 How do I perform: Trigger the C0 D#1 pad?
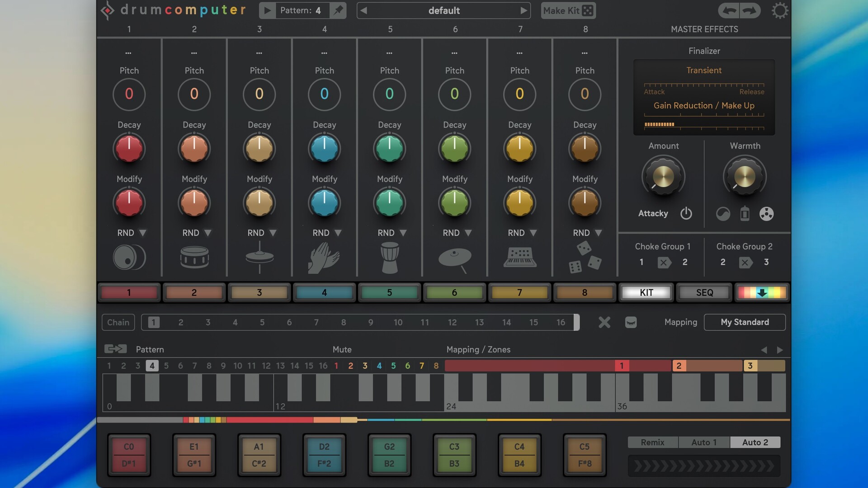(129, 455)
